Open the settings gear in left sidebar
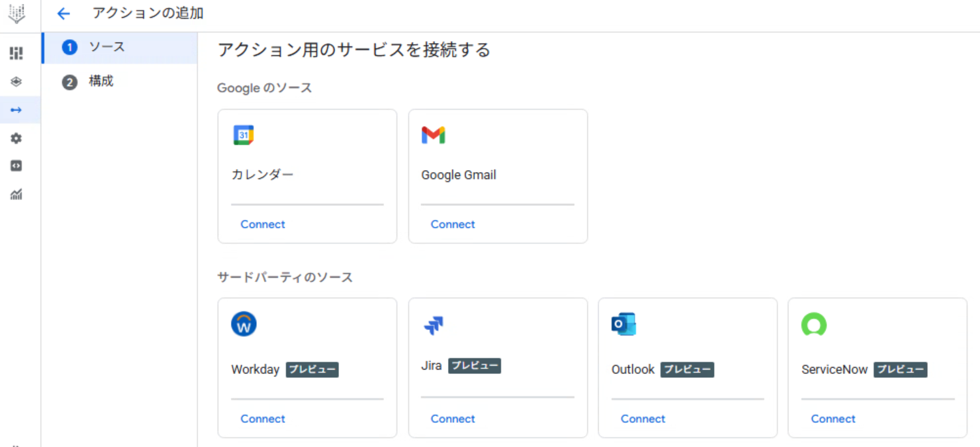Screen dimensions: 980x447 coord(16,138)
